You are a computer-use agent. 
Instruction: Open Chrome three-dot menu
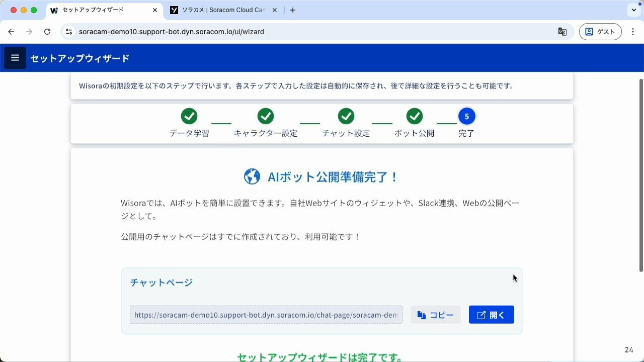(x=633, y=32)
